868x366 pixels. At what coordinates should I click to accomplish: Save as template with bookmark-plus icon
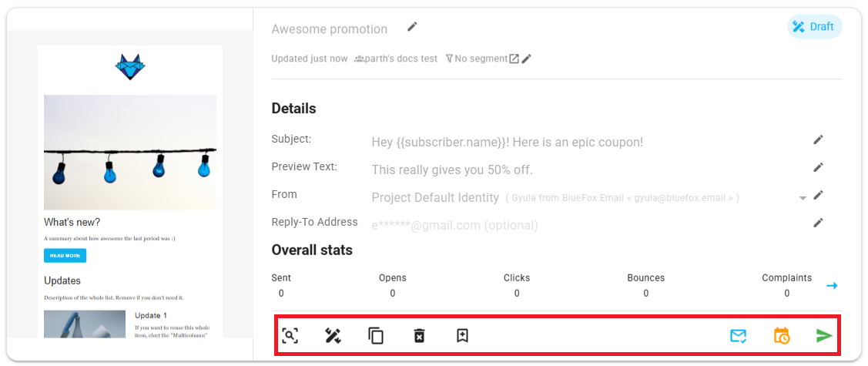coord(462,336)
